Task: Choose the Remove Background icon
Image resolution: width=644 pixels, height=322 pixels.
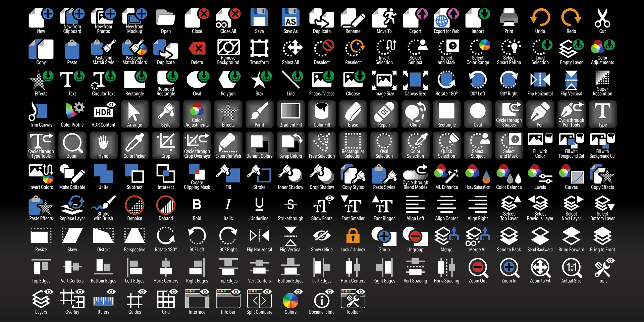Action: point(228,47)
